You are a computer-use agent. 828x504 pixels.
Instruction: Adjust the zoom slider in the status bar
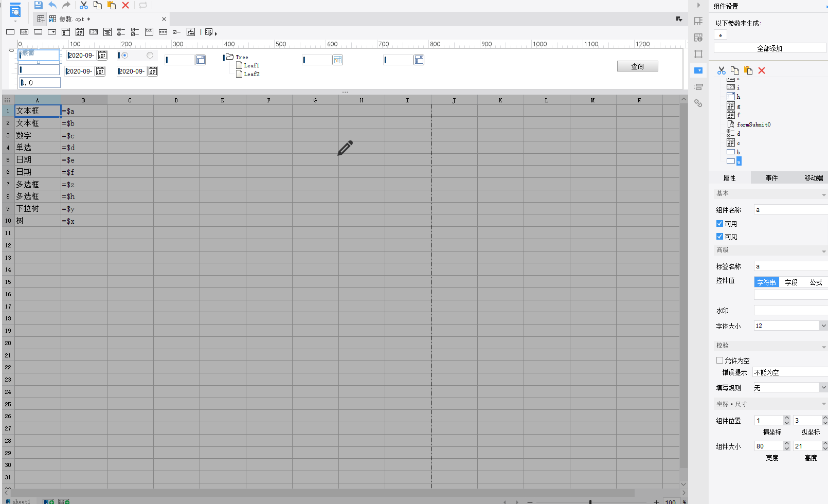590,501
